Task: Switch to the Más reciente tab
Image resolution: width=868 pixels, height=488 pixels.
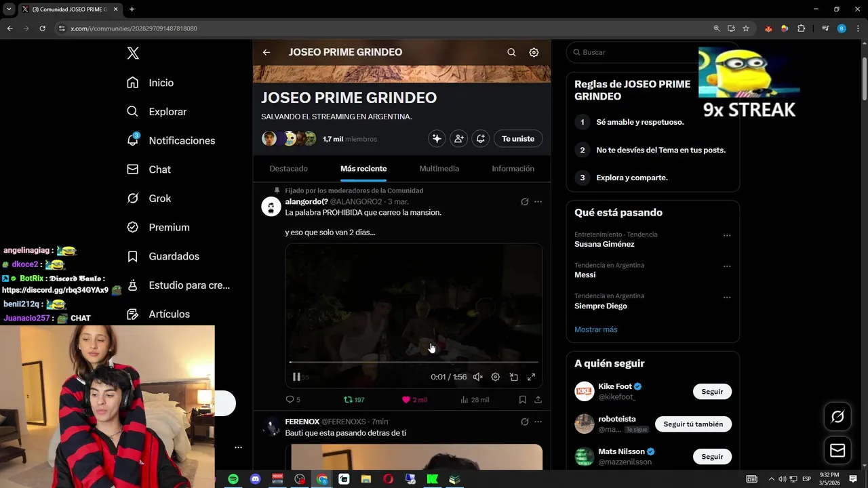Action: [363, 169]
